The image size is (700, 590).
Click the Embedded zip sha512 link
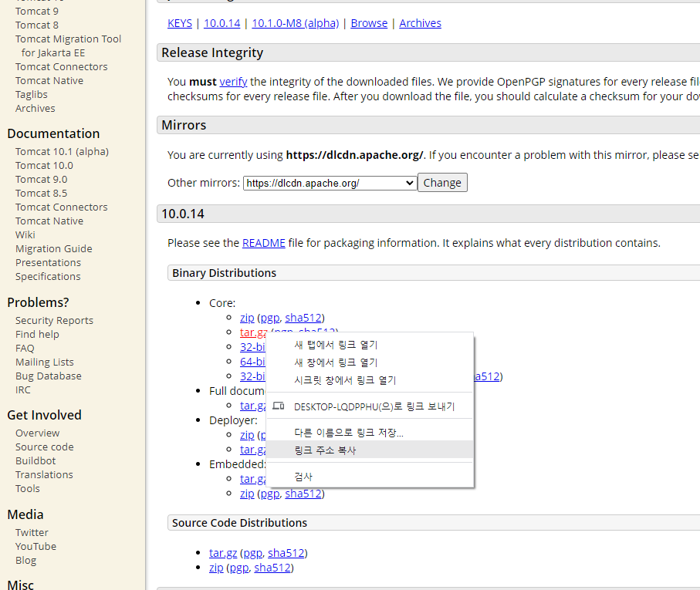pyautogui.click(x=303, y=494)
